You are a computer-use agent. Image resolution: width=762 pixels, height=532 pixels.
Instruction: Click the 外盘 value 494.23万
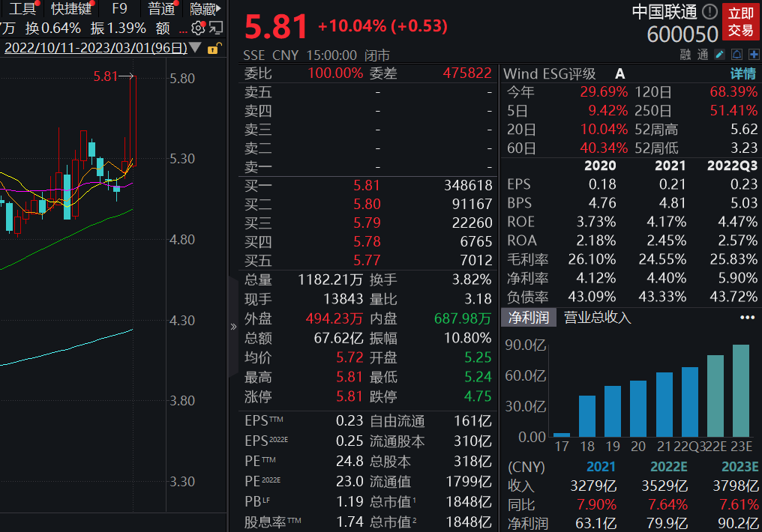coord(334,318)
